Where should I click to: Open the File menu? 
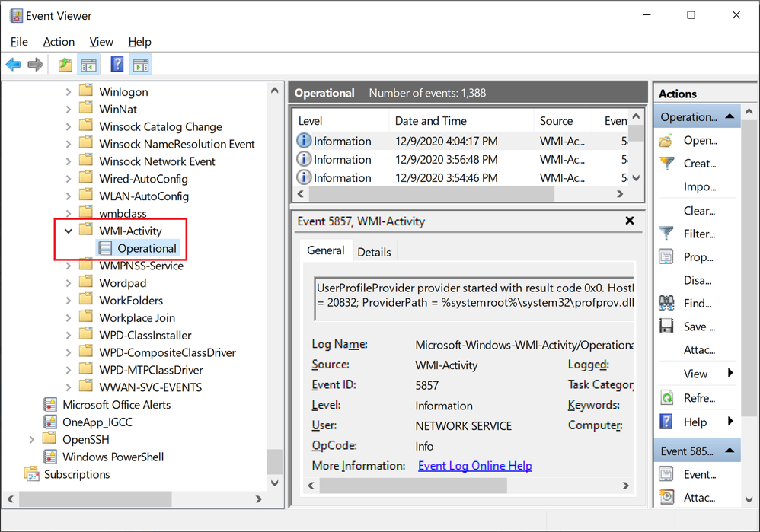(x=19, y=42)
